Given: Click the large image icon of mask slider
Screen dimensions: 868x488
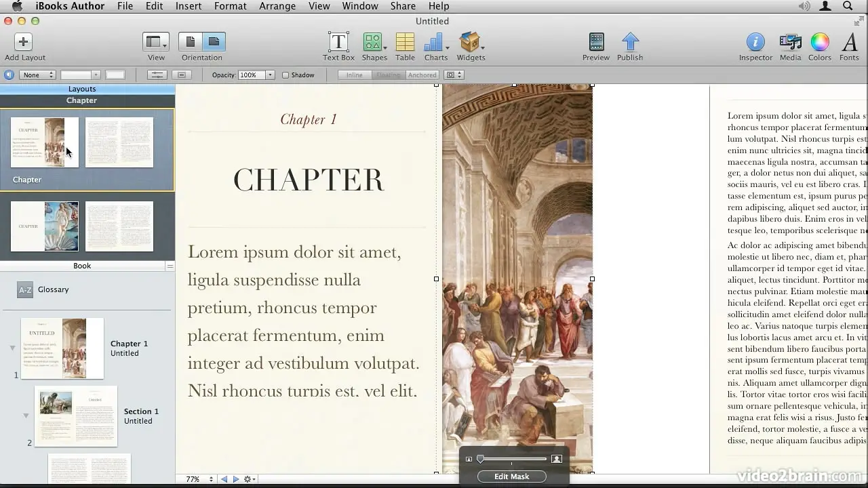Looking at the screenshot, I should [557, 460].
